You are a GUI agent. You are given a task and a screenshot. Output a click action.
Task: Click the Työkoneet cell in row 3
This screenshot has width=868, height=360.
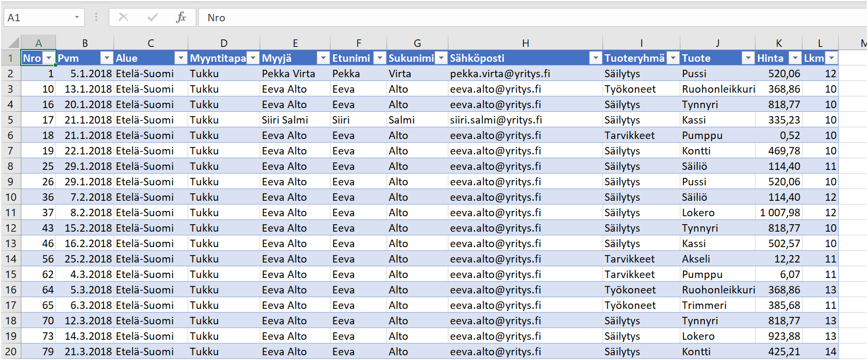(x=641, y=89)
